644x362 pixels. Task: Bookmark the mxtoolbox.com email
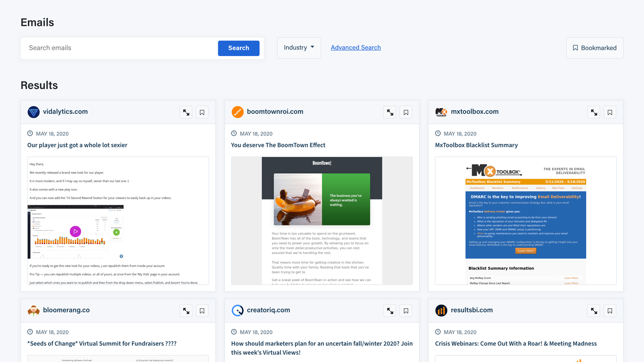point(610,112)
